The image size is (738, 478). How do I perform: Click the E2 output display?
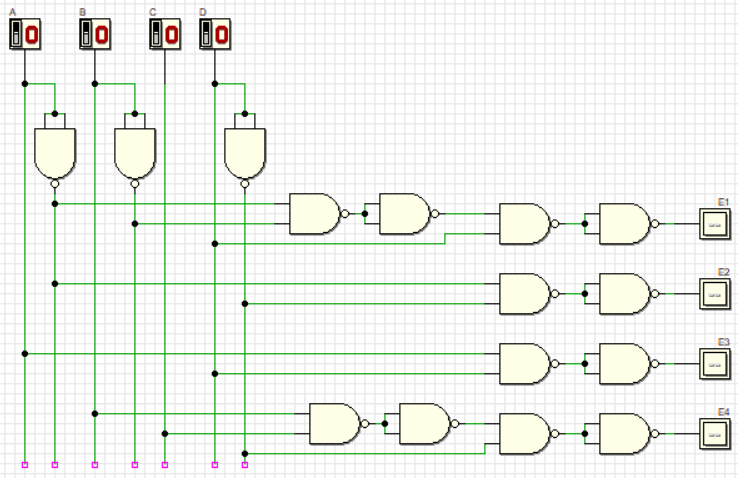coord(714,294)
